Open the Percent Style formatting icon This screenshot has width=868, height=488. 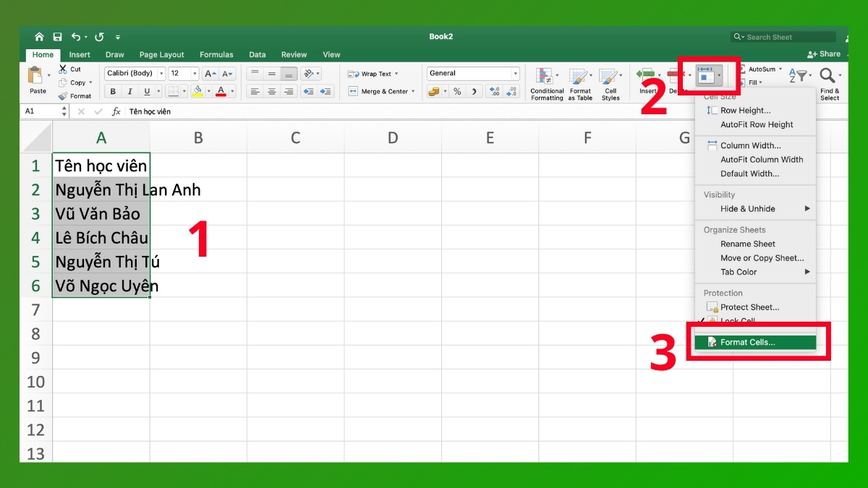[x=457, y=90]
